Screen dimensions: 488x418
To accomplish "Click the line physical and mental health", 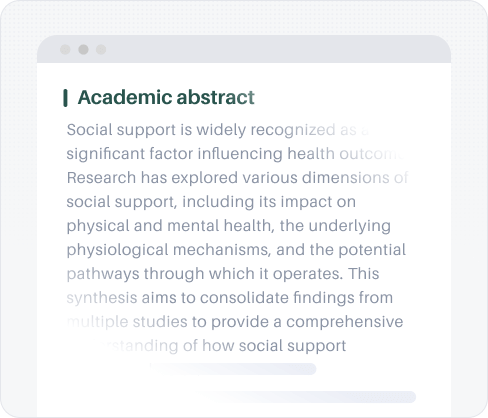I will pos(229,226).
